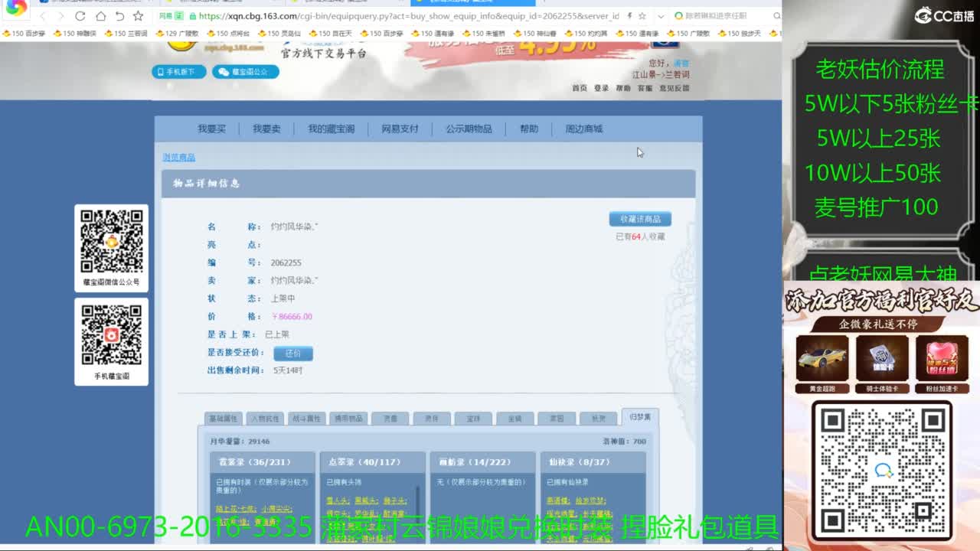This screenshot has width=980, height=551.
Task: Open the 我要卖 menu
Action: coord(266,129)
